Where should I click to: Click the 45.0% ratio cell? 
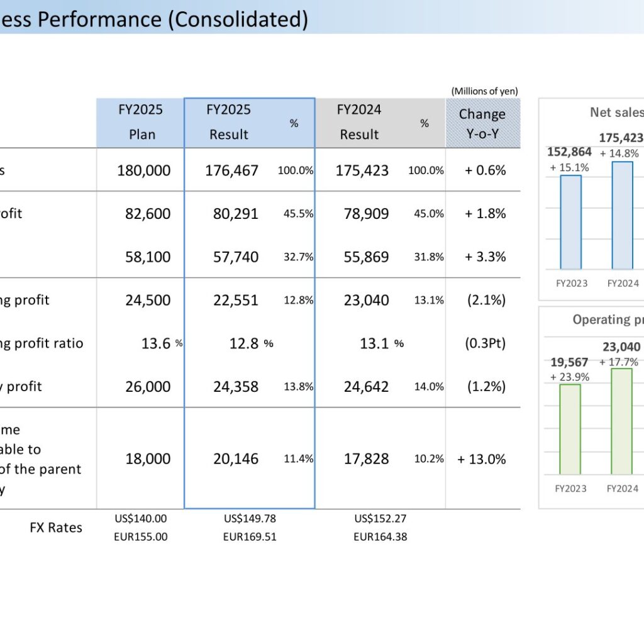429,214
